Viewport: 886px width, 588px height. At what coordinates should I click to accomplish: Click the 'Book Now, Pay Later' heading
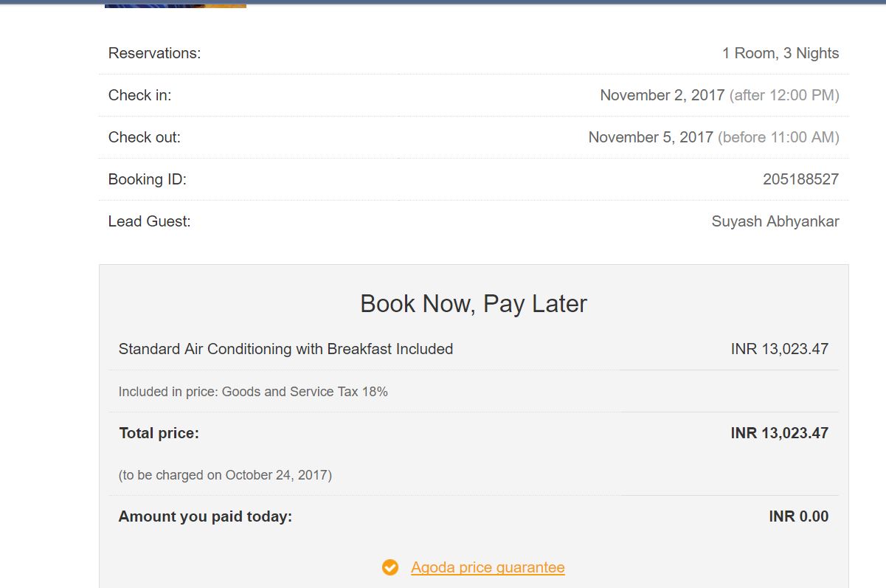[473, 304]
